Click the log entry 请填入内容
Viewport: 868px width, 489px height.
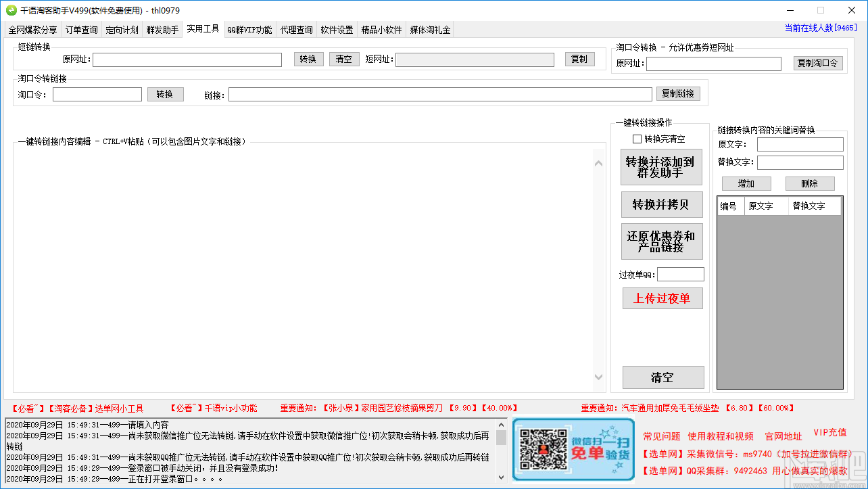(x=87, y=425)
